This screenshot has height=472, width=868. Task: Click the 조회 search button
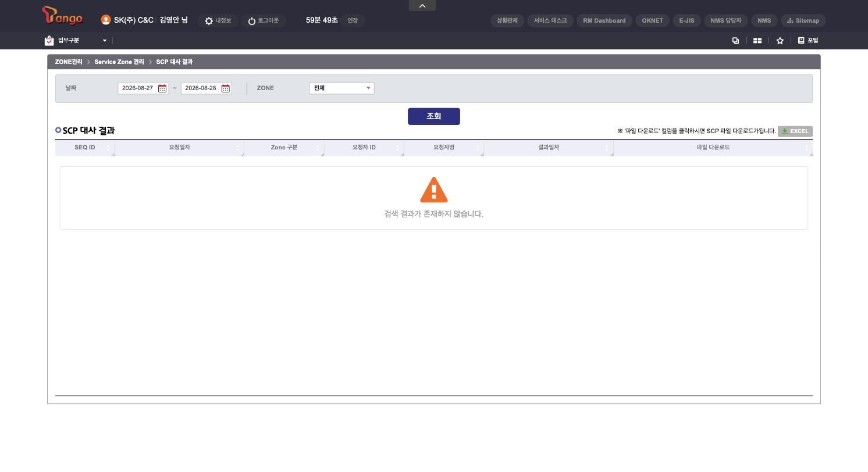click(x=434, y=116)
